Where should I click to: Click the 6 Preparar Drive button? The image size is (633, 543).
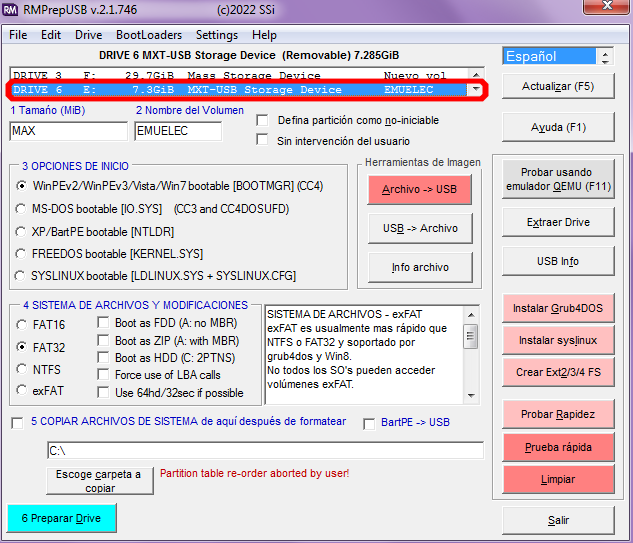(x=61, y=518)
